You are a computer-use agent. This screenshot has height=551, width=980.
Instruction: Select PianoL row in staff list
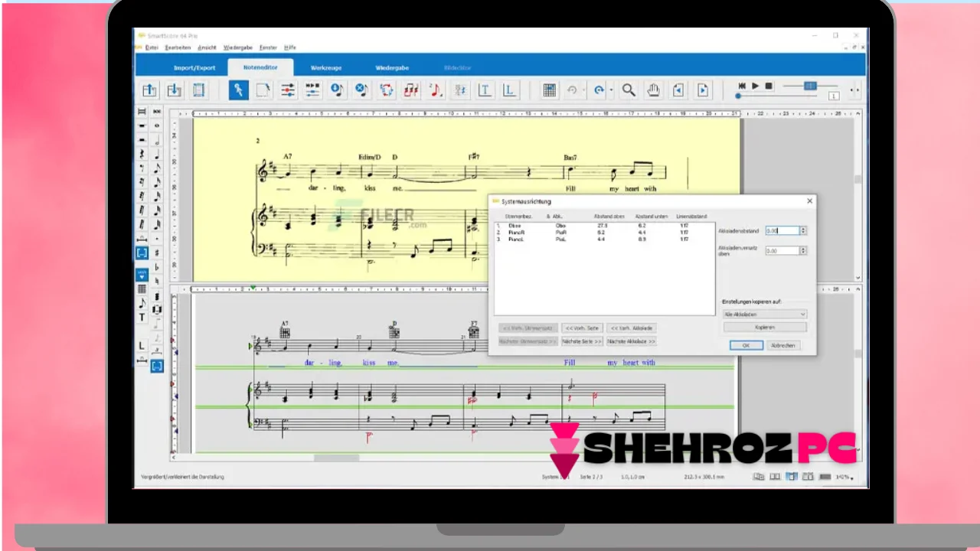click(x=603, y=239)
